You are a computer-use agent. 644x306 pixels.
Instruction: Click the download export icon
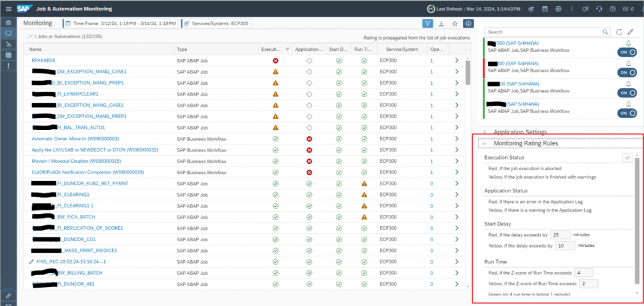(441, 23)
